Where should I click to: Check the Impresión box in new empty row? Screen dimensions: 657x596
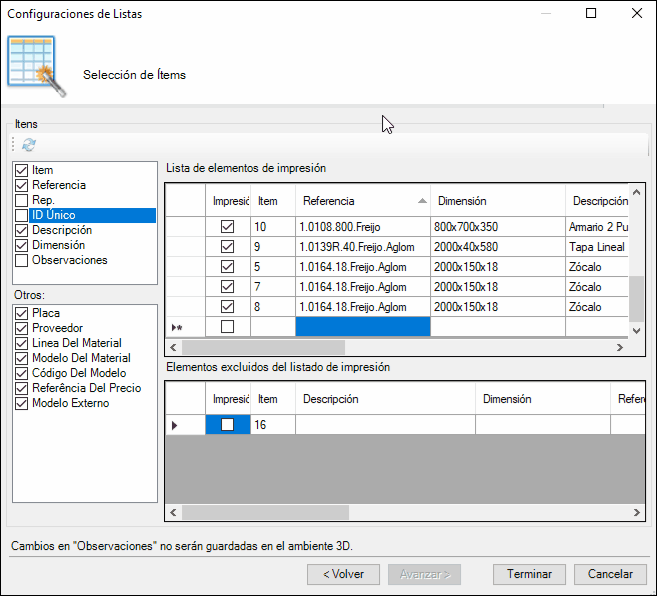click(228, 327)
